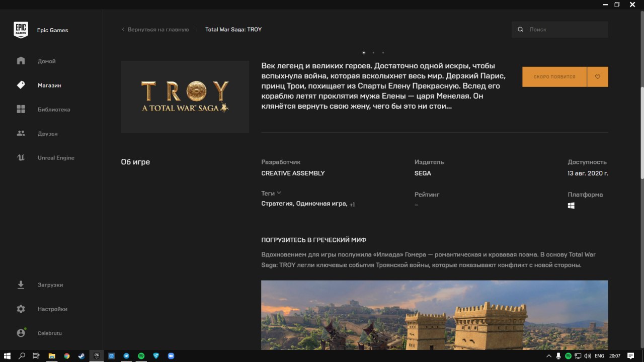Open Windows taskbar search
This screenshot has width=644, height=362.
[x=22, y=356]
